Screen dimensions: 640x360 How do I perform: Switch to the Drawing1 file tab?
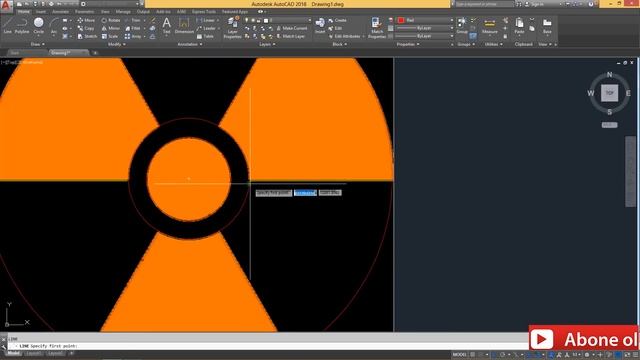[x=68, y=53]
